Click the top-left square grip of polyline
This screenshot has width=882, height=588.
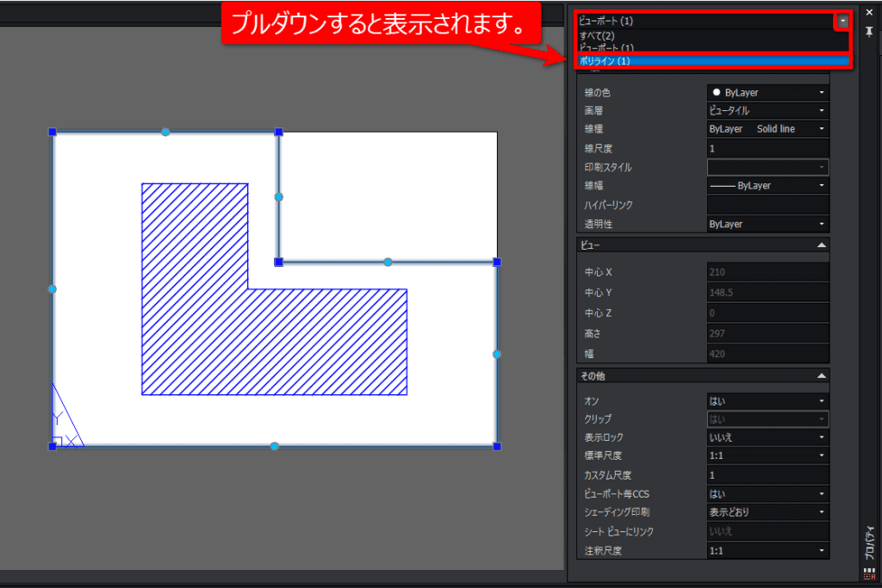pos(53,132)
